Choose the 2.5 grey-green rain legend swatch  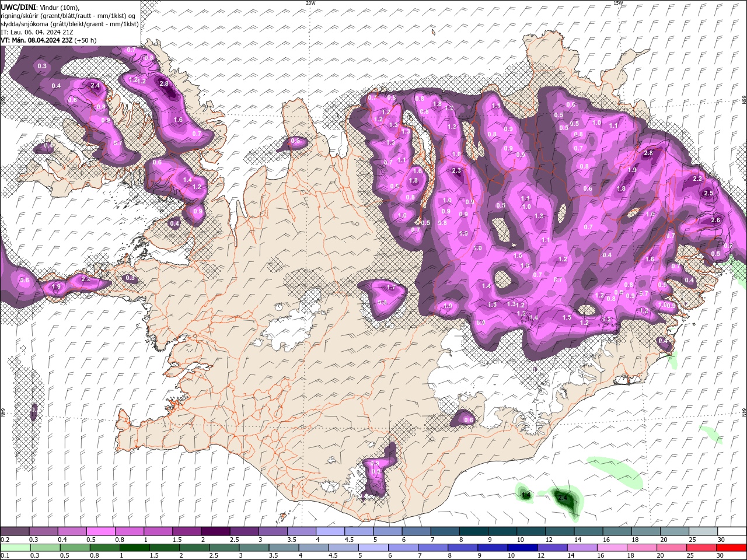224,548
